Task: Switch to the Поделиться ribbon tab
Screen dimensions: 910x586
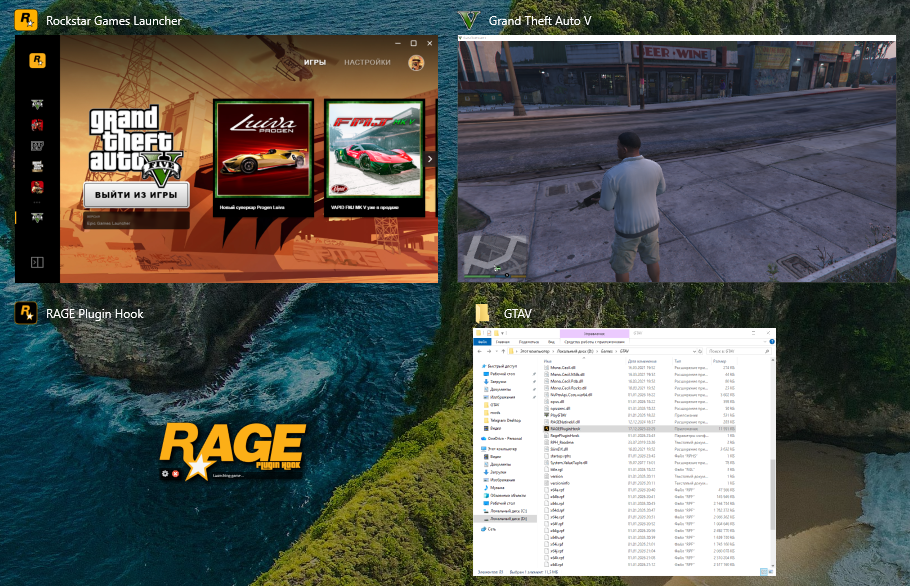Action: [529, 342]
